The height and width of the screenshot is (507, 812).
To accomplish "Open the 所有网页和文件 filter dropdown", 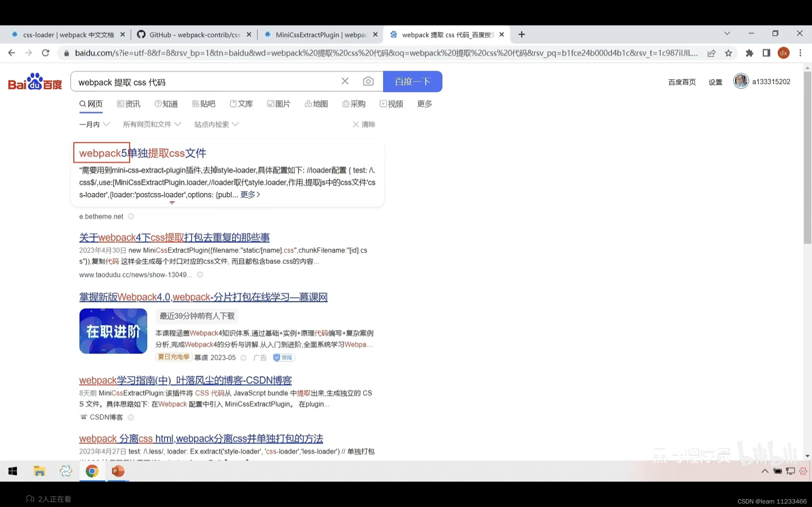I will [152, 124].
